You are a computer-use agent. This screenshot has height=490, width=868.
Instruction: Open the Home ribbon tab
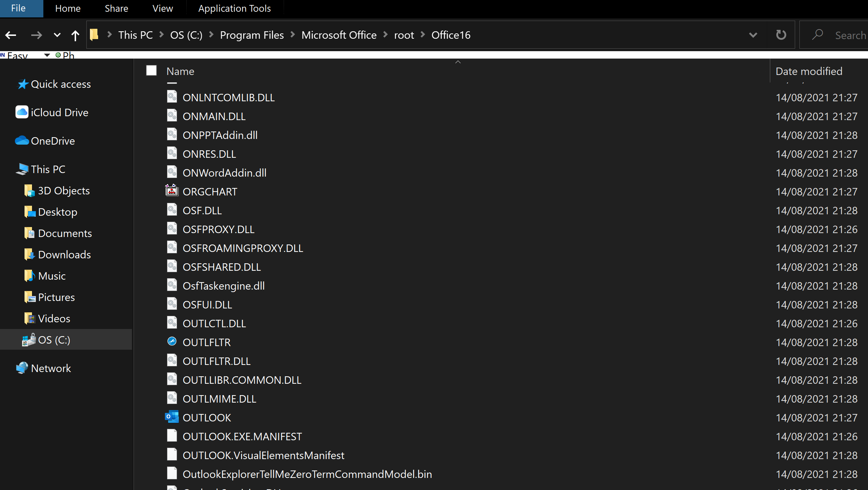pos(68,8)
